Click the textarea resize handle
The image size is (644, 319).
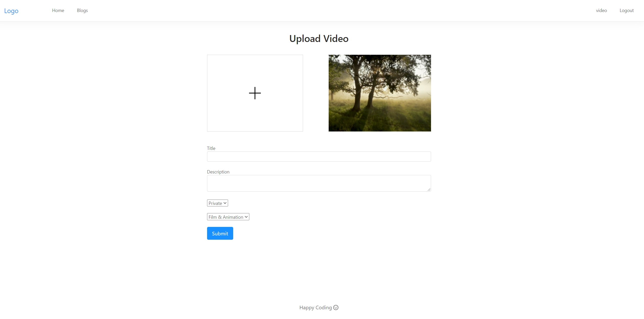point(429,189)
